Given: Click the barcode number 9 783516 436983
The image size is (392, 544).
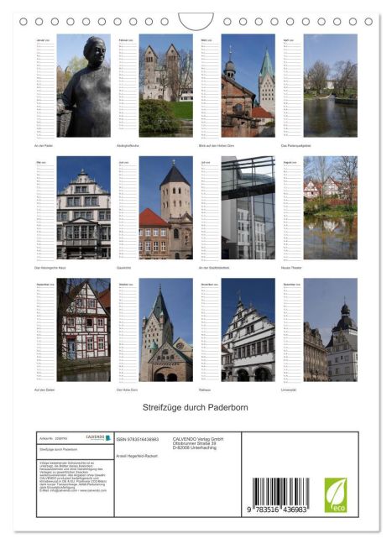Looking at the screenshot, I should click(x=277, y=510).
